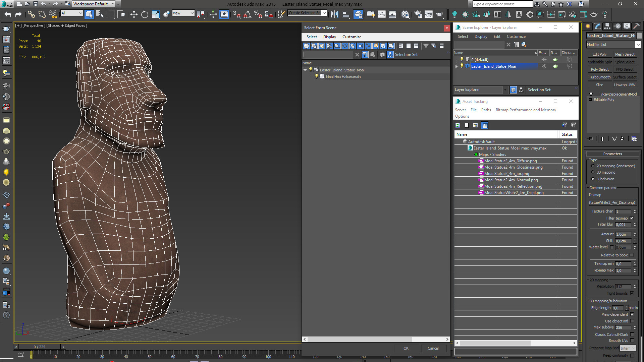Select 3D mapping radio button

coord(593,172)
